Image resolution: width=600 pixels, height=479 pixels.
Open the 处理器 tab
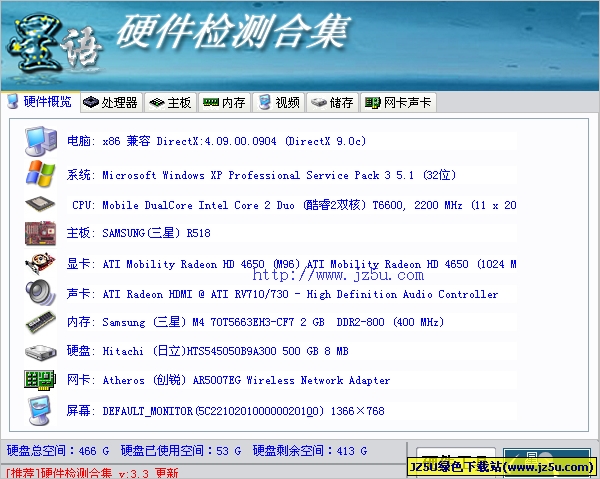coord(111,103)
